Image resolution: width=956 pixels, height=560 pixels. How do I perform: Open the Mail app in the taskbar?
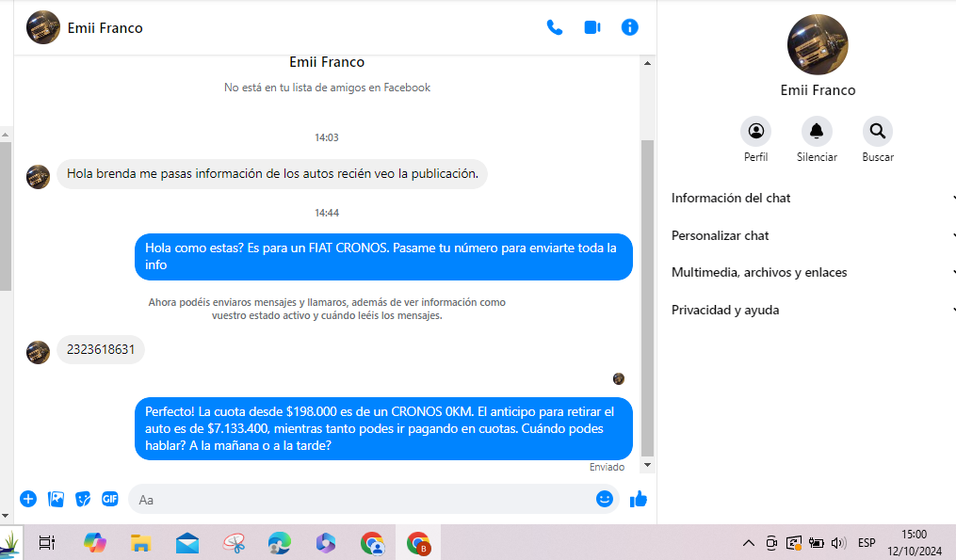187,542
